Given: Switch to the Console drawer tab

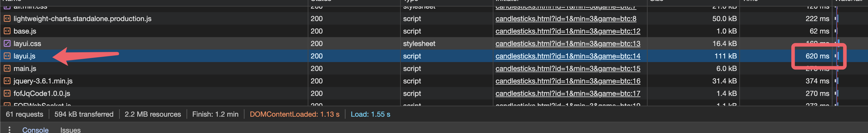Looking at the screenshot, I should (35, 130).
